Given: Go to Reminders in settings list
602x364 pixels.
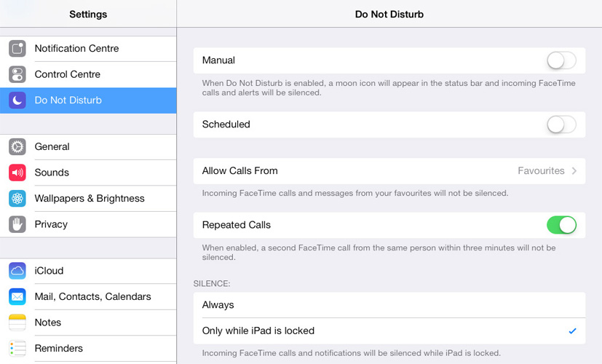Looking at the screenshot, I should click(88, 348).
